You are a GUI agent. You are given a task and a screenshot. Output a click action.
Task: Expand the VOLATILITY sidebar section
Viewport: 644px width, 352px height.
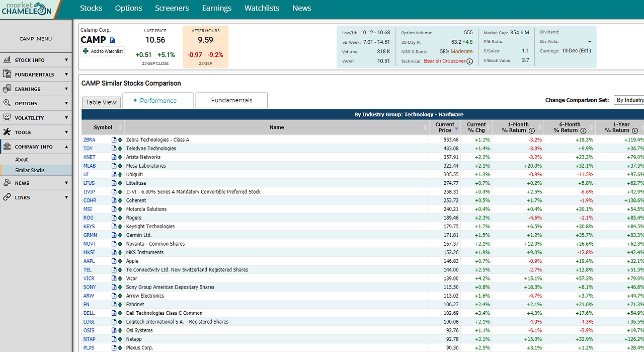pos(36,118)
